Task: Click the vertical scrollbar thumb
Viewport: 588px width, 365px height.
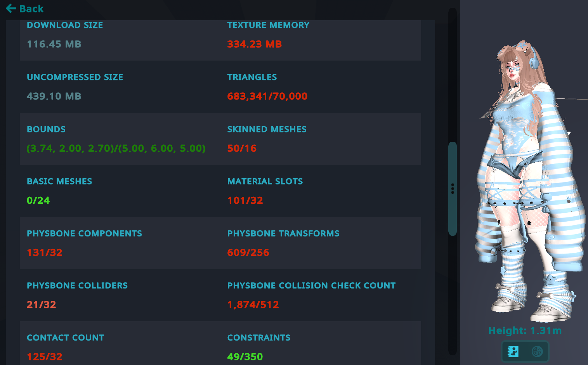Action: click(453, 189)
